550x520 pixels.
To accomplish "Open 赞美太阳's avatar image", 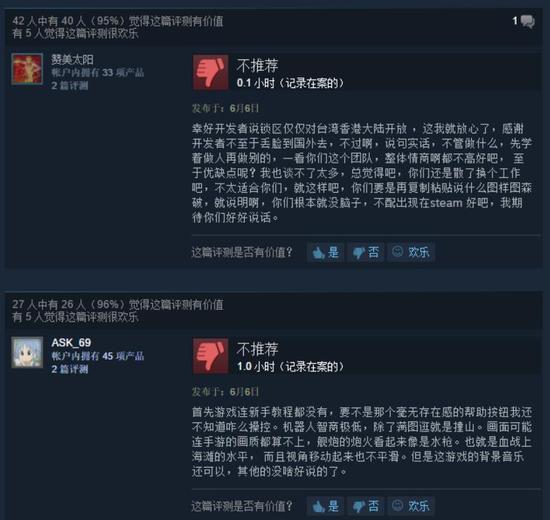I will click(x=27, y=69).
